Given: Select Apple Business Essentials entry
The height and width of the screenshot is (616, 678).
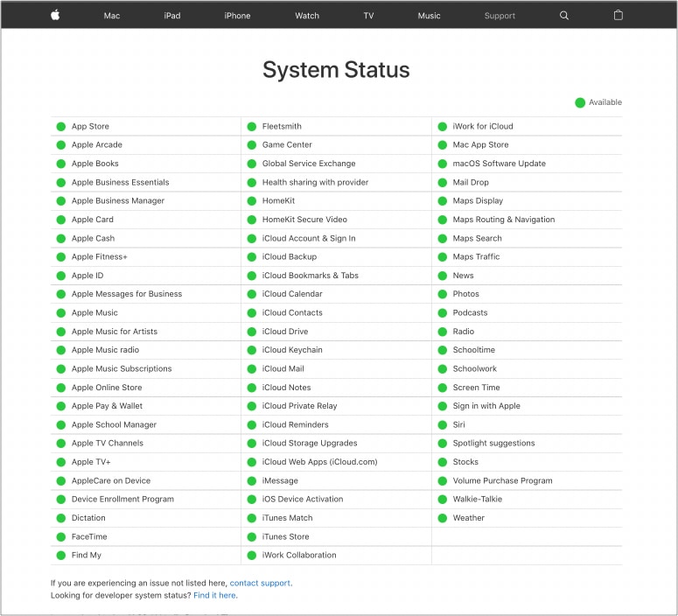Looking at the screenshot, I should tap(120, 182).
